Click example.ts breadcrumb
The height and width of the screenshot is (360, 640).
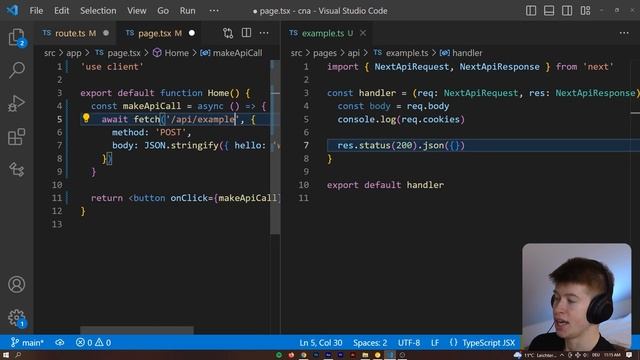tap(407, 53)
